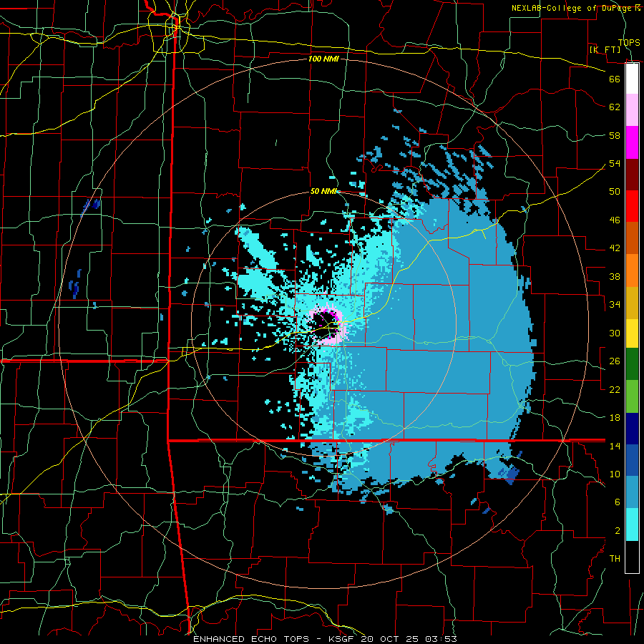Click the white color band at the top of the legend
The width and height of the screenshot is (644, 644).
point(632,79)
